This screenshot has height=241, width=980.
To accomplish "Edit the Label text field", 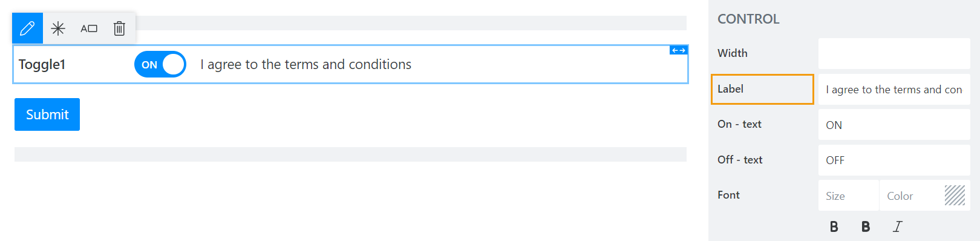I will point(894,89).
